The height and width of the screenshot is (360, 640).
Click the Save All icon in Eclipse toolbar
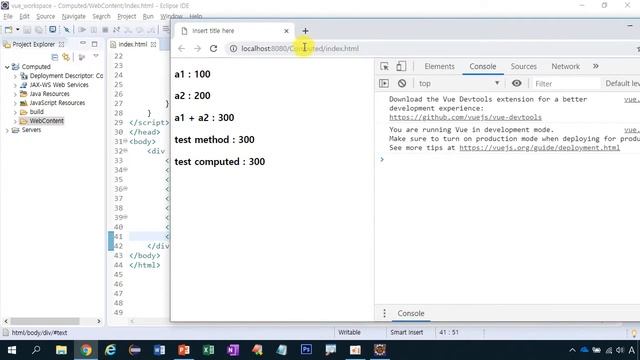[x=39, y=30]
